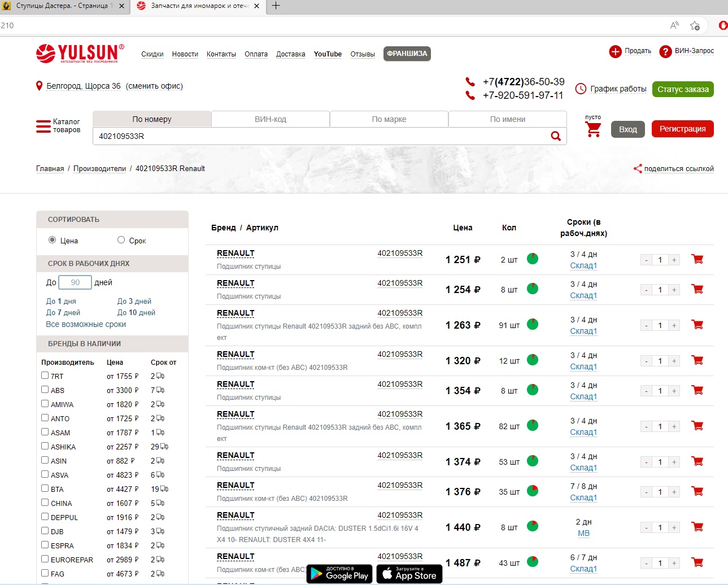Click the Google Play badge
Image resolution: width=728 pixels, height=585 pixels.
click(x=339, y=574)
